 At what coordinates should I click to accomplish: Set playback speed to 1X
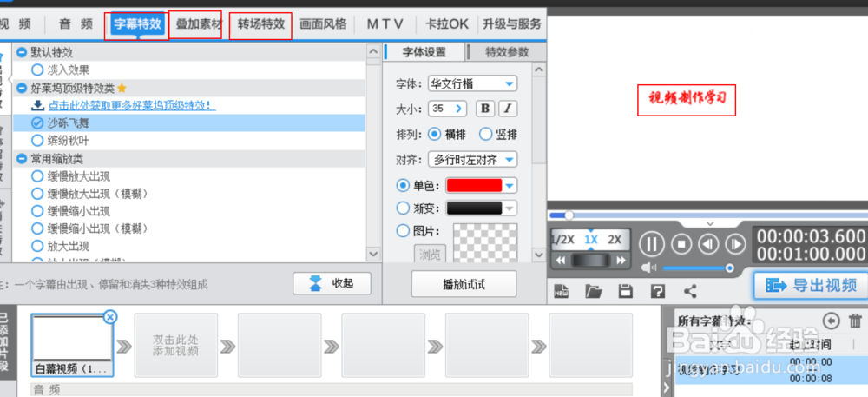click(x=590, y=240)
